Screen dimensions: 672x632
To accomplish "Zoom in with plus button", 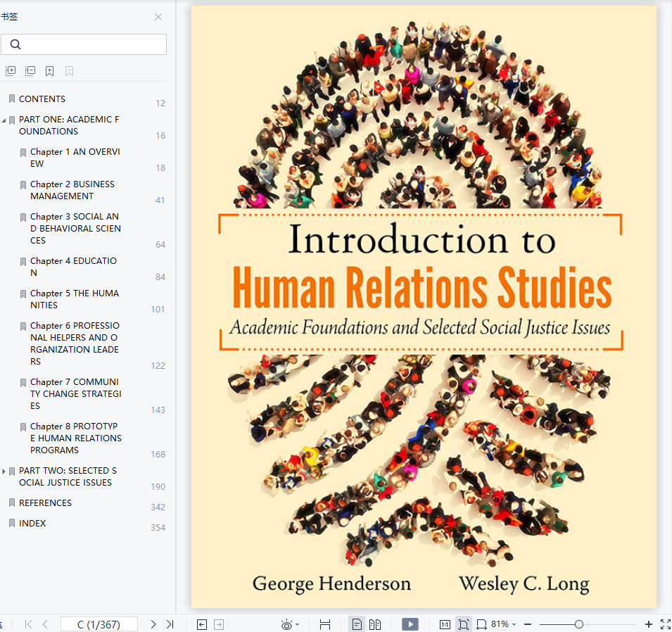I will pyautogui.click(x=649, y=625).
